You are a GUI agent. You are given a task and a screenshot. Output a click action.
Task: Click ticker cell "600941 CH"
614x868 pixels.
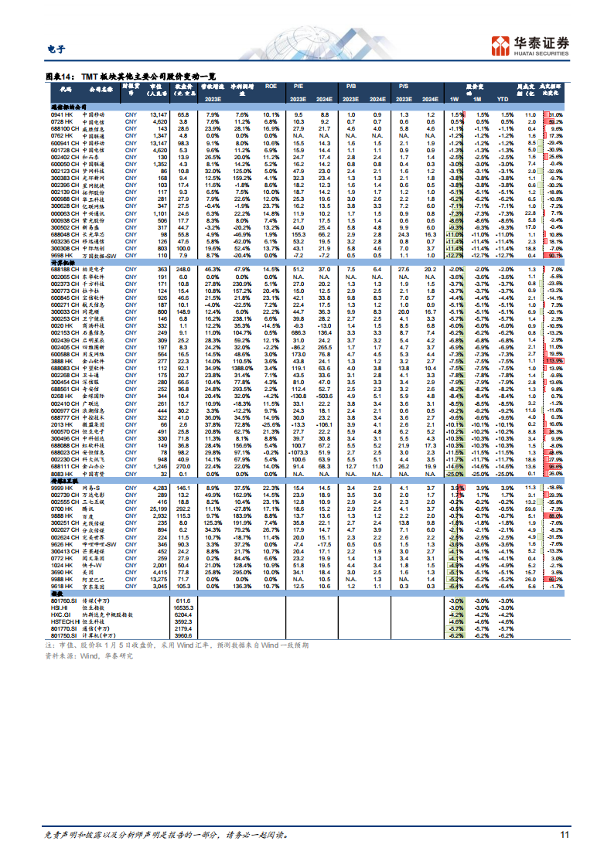point(64,143)
